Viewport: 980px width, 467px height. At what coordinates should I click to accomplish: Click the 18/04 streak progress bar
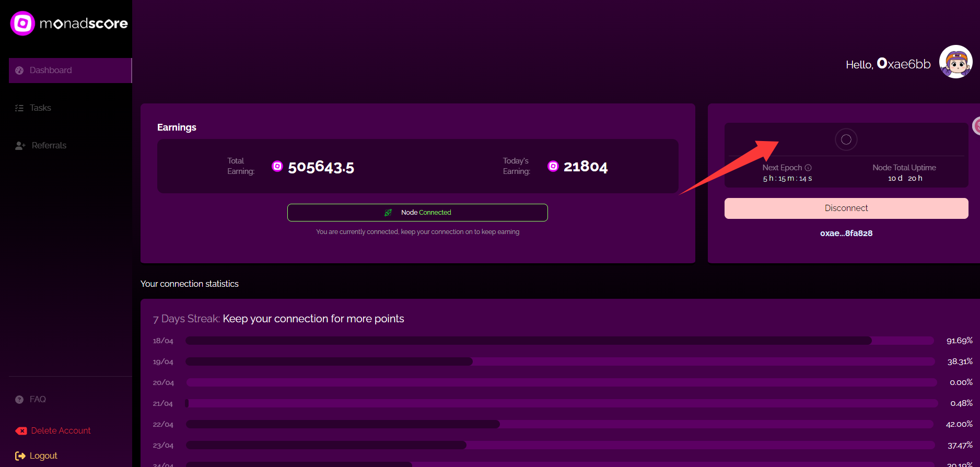click(559, 341)
